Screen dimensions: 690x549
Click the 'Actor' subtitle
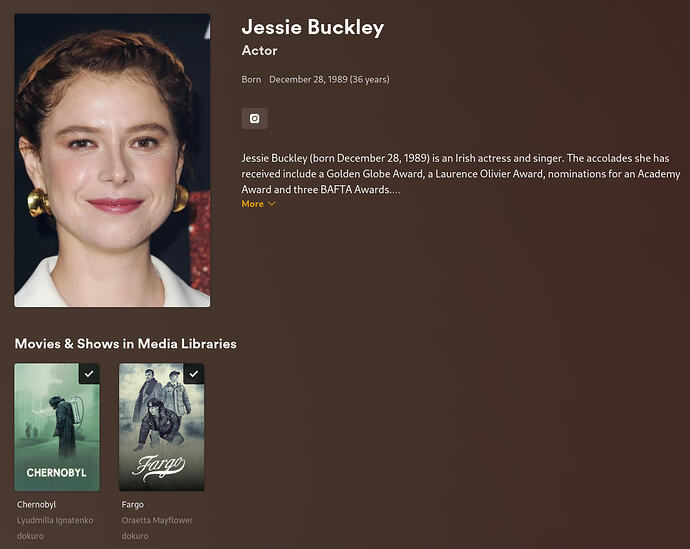tap(259, 51)
